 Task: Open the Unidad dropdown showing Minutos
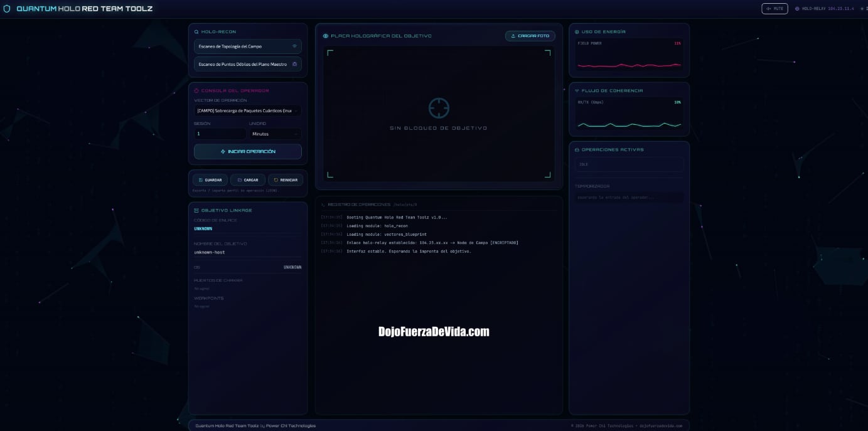275,134
